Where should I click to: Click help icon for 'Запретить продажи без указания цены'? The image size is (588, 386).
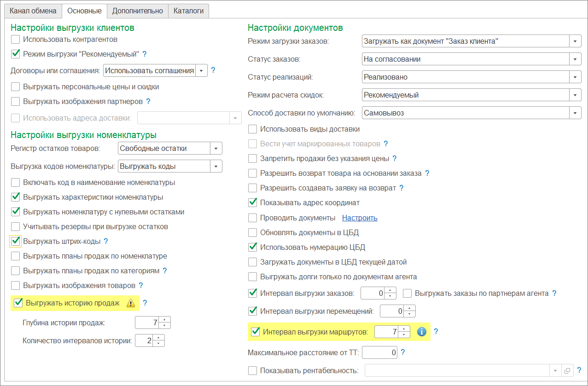(x=394, y=158)
